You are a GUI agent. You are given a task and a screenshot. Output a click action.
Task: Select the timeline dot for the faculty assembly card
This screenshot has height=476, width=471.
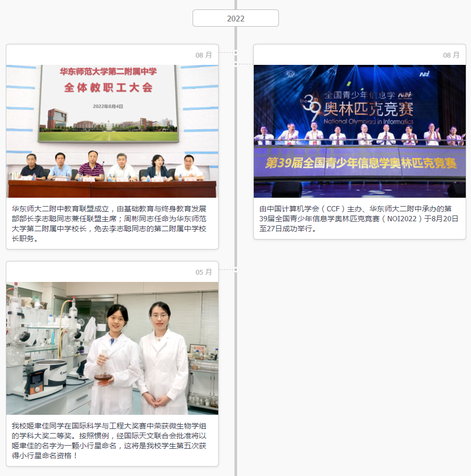(x=235, y=52)
